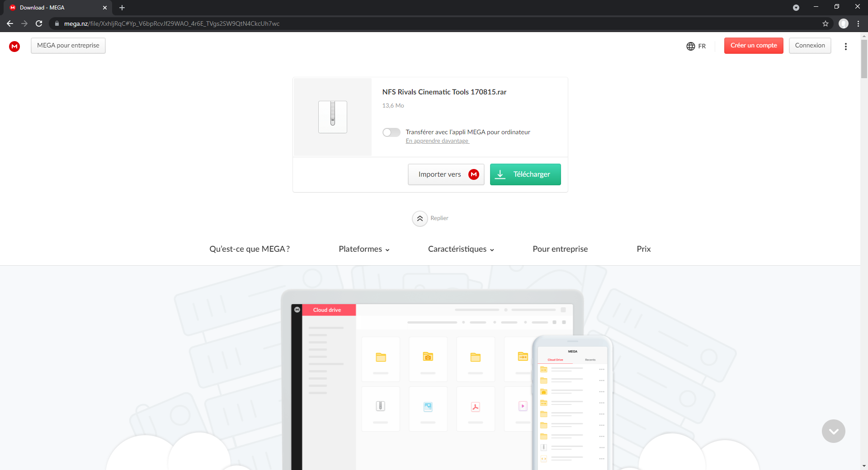Open the En apprendre davantage link

438,141
